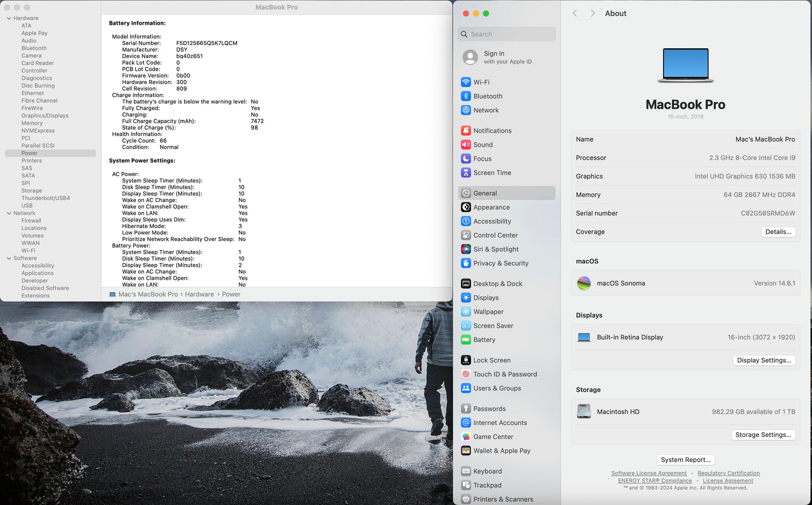Screen dimensions: 812x505
Task: Select Storage in the hardware list
Action: point(31,190)
